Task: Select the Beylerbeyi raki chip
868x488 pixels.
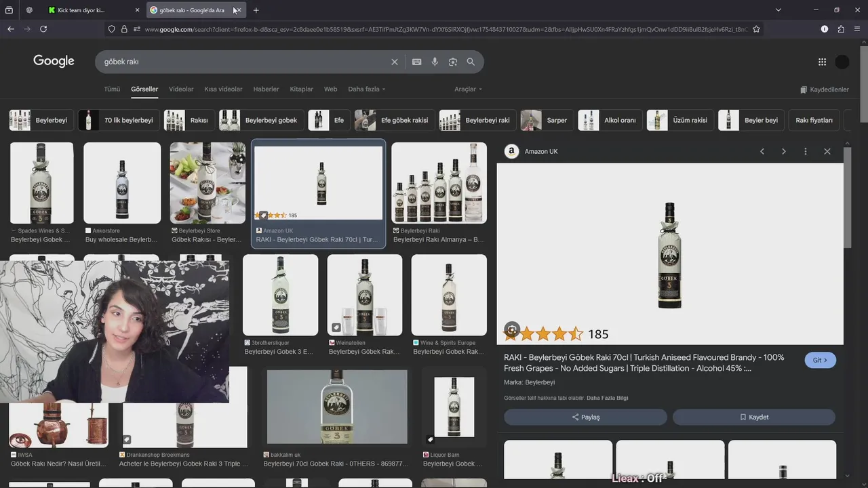Action: (x=477, y=120)
